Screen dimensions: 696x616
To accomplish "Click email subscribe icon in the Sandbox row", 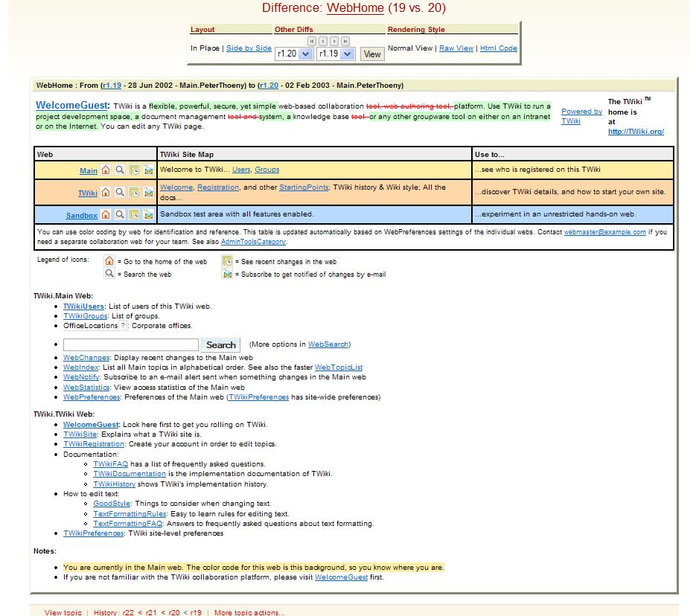I will 148,215.
